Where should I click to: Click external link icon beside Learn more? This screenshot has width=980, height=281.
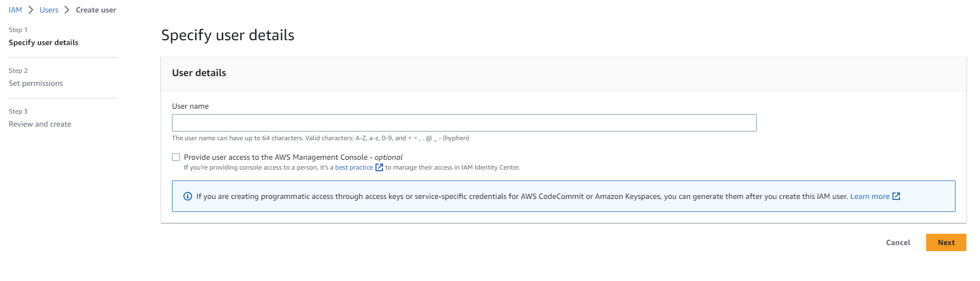[896, 196]
